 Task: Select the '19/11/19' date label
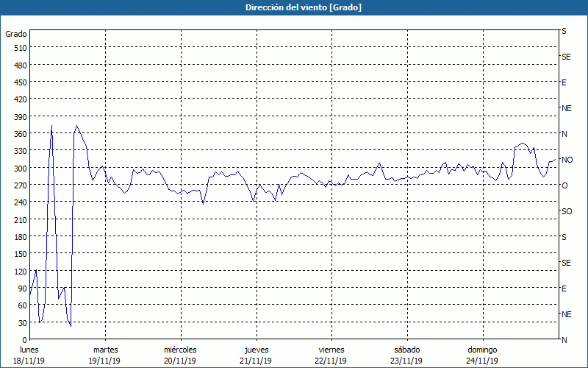click(104, 361)
